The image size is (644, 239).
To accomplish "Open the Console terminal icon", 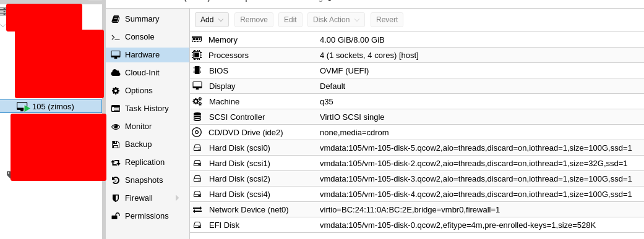I will coord(116,37).
